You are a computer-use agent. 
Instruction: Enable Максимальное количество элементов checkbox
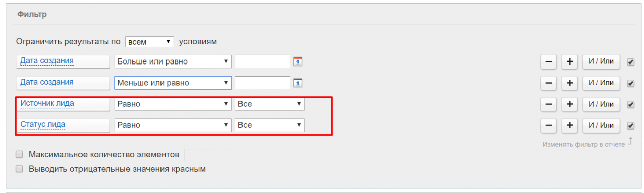pyautogui.click(x=19, y=154)
